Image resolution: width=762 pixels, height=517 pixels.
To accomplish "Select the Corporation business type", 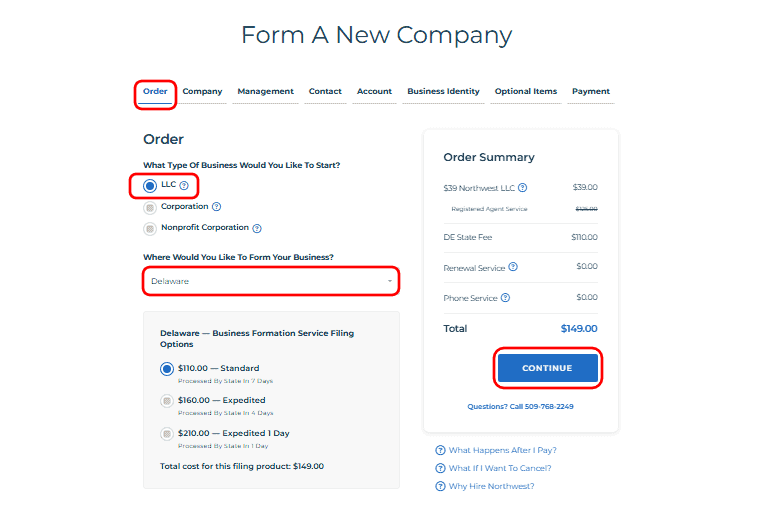I will point(150,207).
